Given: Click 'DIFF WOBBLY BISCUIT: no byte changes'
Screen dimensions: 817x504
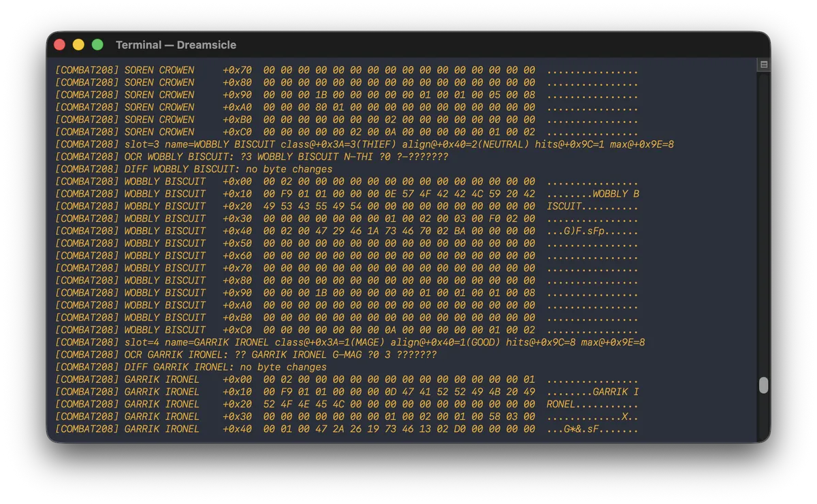Looking at the screenshot, I should [x=193, y=169].
